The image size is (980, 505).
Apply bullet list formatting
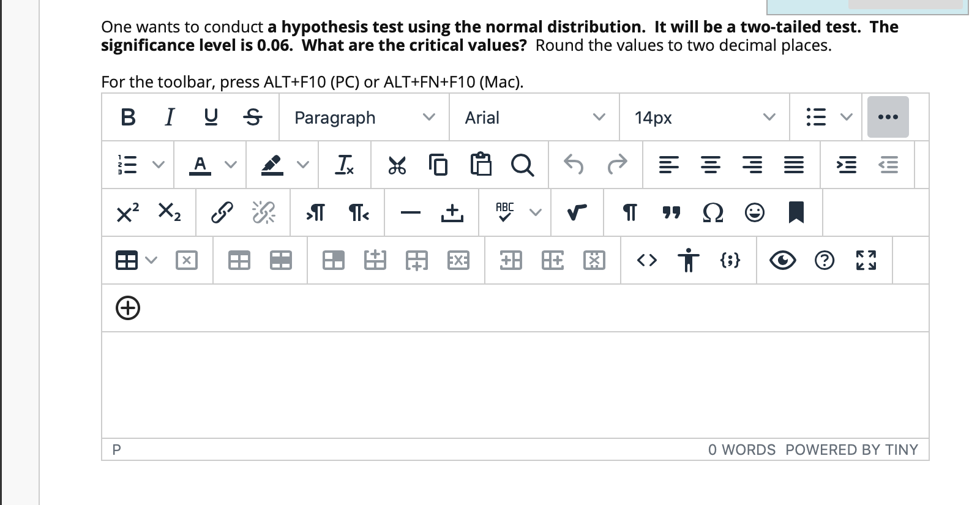815,117
